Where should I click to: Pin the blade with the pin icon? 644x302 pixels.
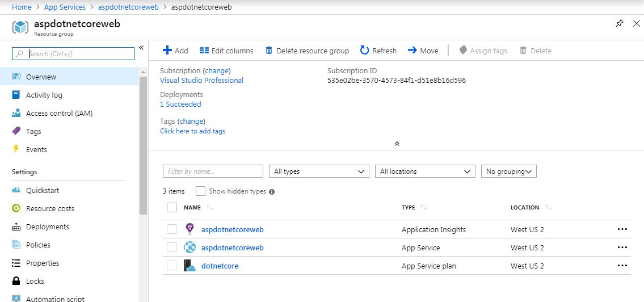point(620,24)
